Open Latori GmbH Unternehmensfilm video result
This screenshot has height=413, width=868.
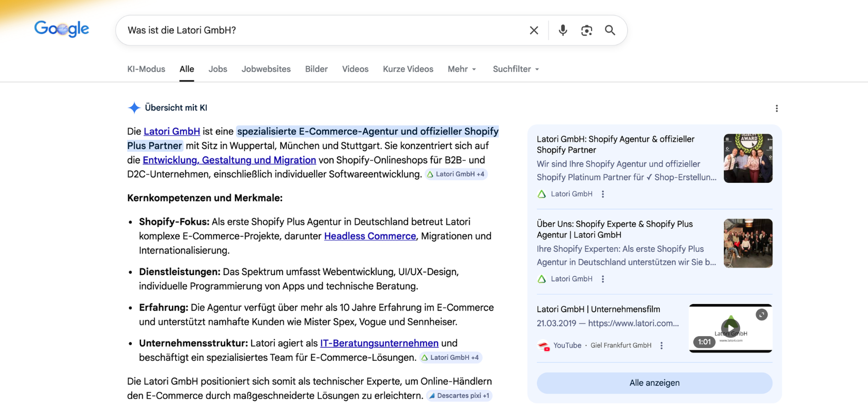pyautogui.click(x=598, y=309)
